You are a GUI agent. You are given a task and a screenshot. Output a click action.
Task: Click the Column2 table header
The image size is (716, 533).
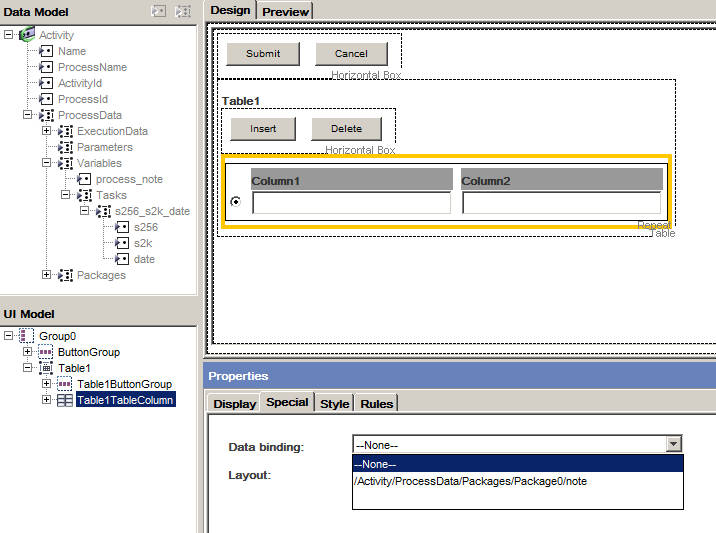562,179
